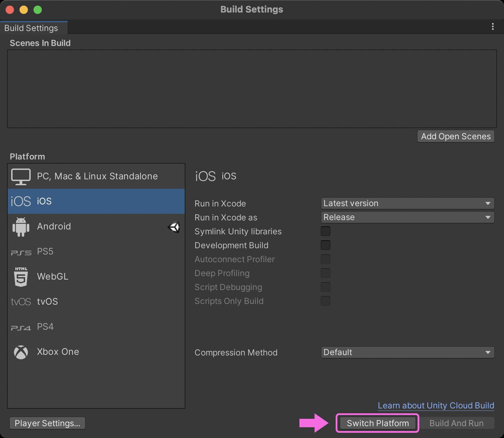Open Player Settings
The height and width of the screenshot is (438, 504).
click(47, 423)
